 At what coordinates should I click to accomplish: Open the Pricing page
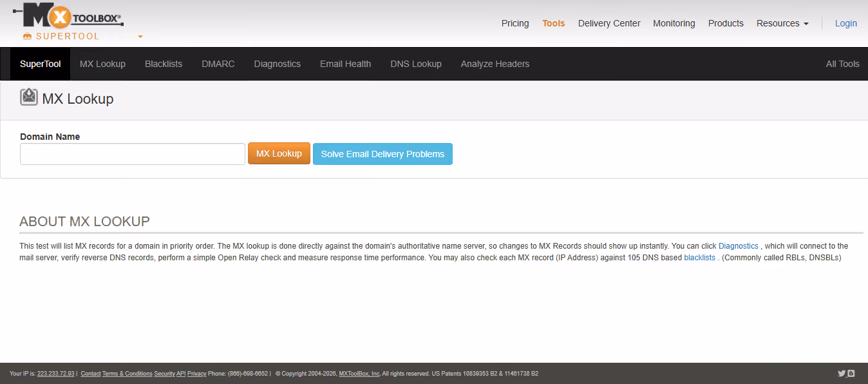click(x=515, y=23)
